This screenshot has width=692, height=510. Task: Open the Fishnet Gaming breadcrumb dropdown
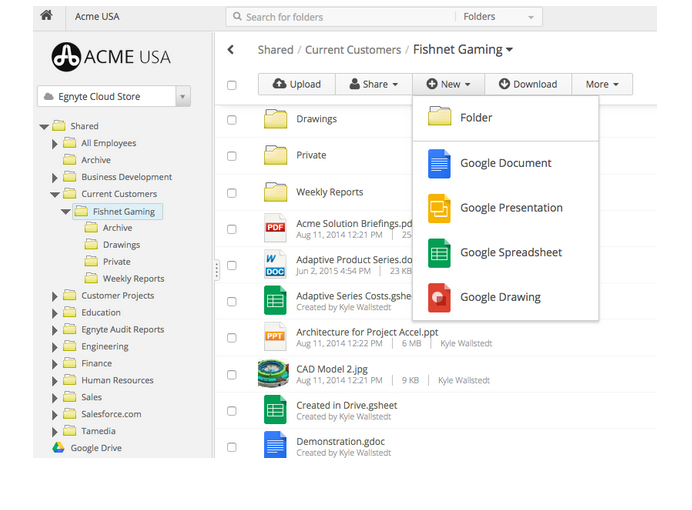pyautogui.click(x=509, y=50)
